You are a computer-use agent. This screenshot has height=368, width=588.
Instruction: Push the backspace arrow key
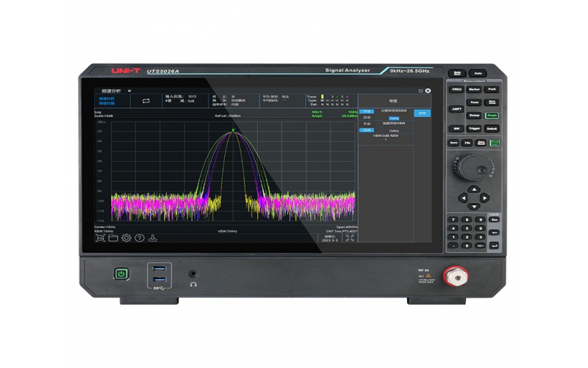(x=494, y=233)
